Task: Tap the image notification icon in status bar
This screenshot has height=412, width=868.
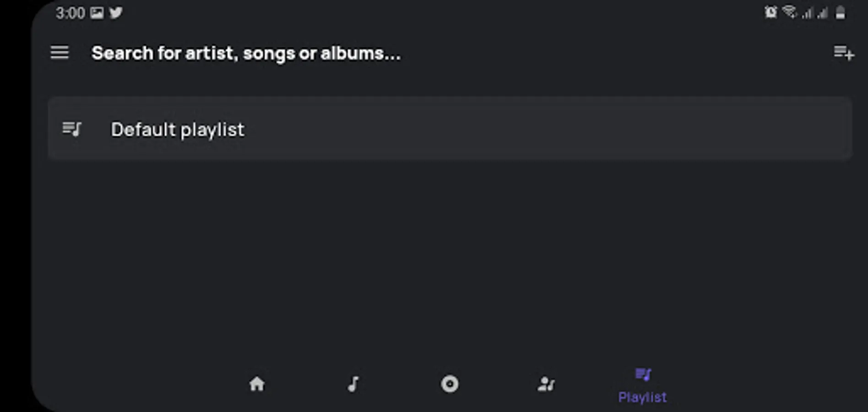Action: click(x=97, y=13)
